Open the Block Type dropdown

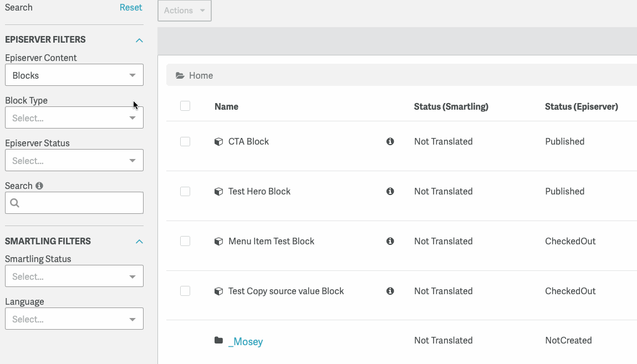74,118
